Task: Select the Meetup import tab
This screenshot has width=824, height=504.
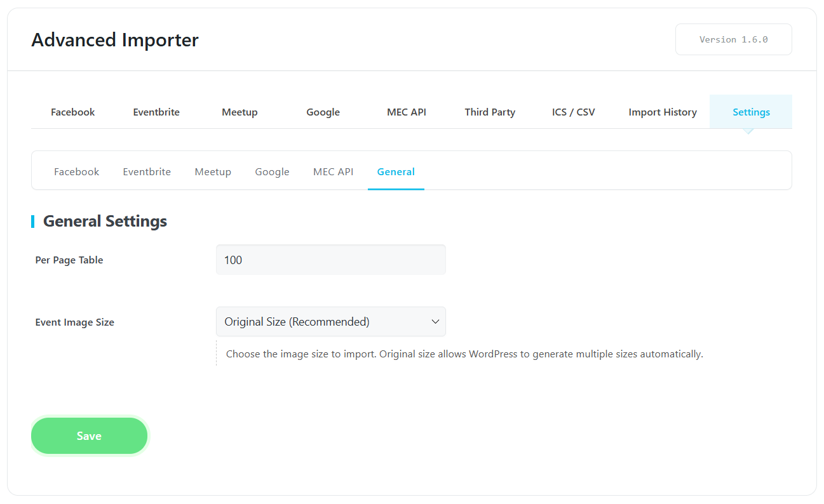Action: point(240,112)
